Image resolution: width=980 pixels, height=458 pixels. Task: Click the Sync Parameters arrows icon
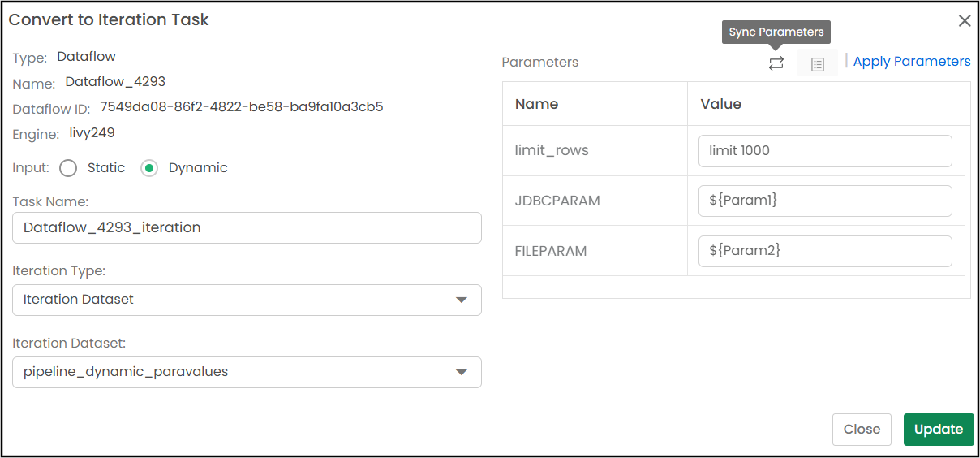click(776, 63)
